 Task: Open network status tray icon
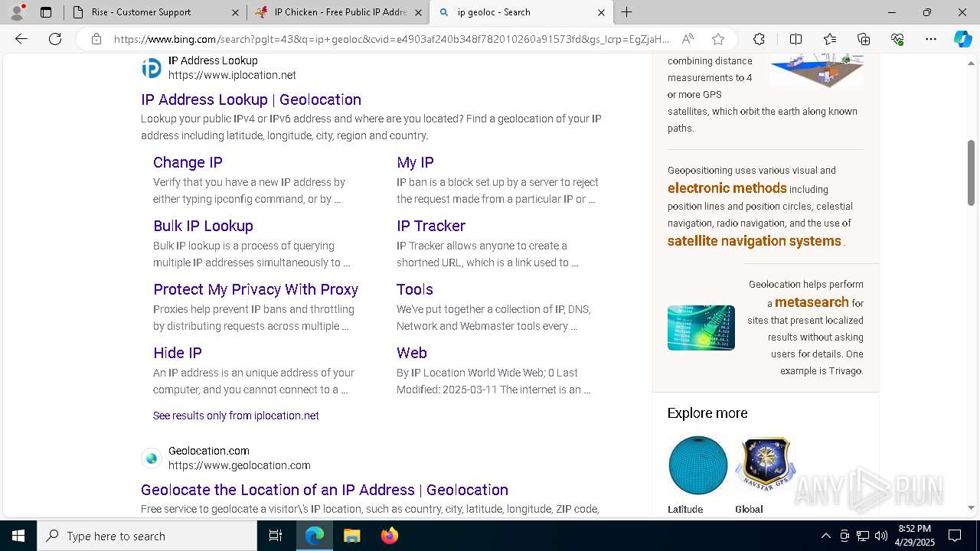tap(863, 536)
